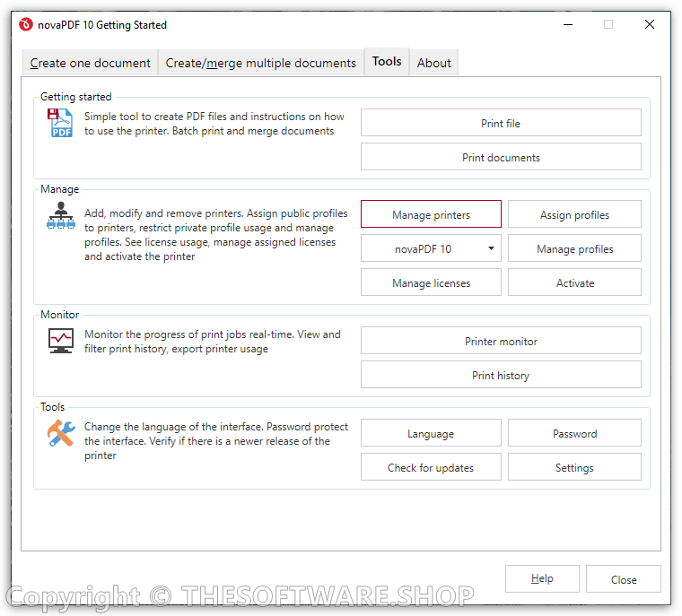
Task: Click the hammer and wrench Tools icon
Action: click(x=61, y=433)
